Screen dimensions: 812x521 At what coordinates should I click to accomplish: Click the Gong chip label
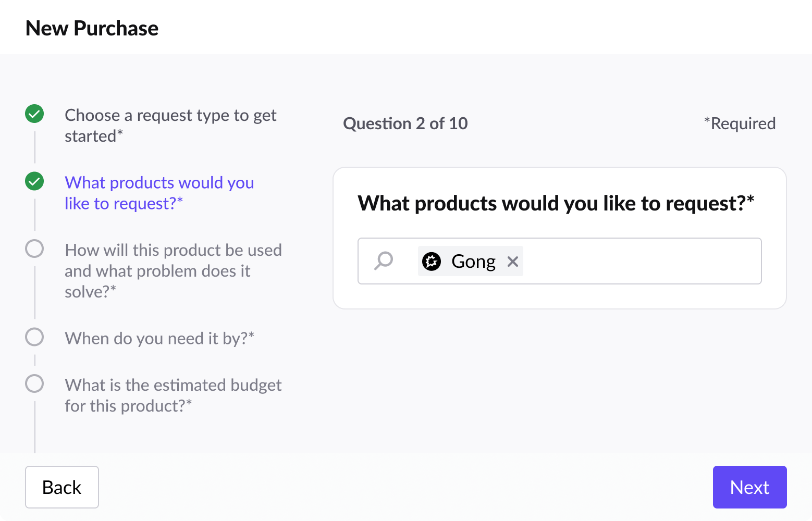pos(473,261)
